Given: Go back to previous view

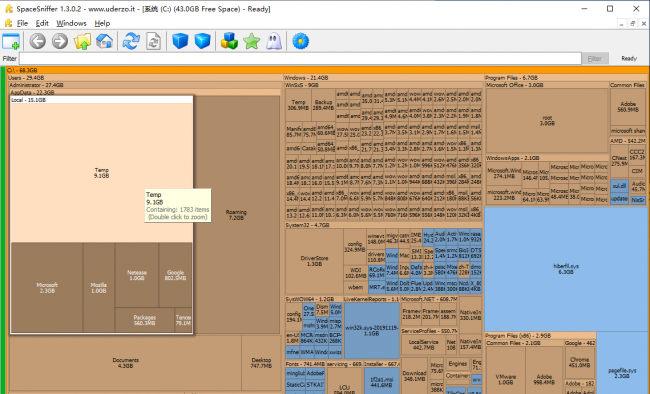Looking at the screenshot, I should tap(37, 41).
